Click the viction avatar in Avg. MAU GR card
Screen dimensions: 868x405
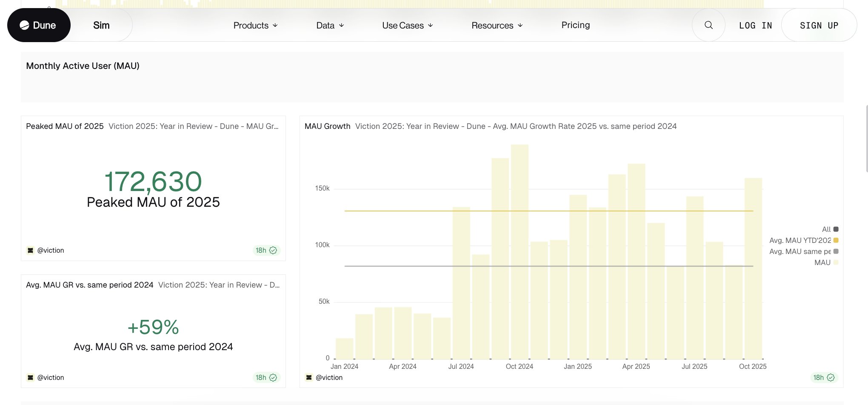click(x=30, y=377)
